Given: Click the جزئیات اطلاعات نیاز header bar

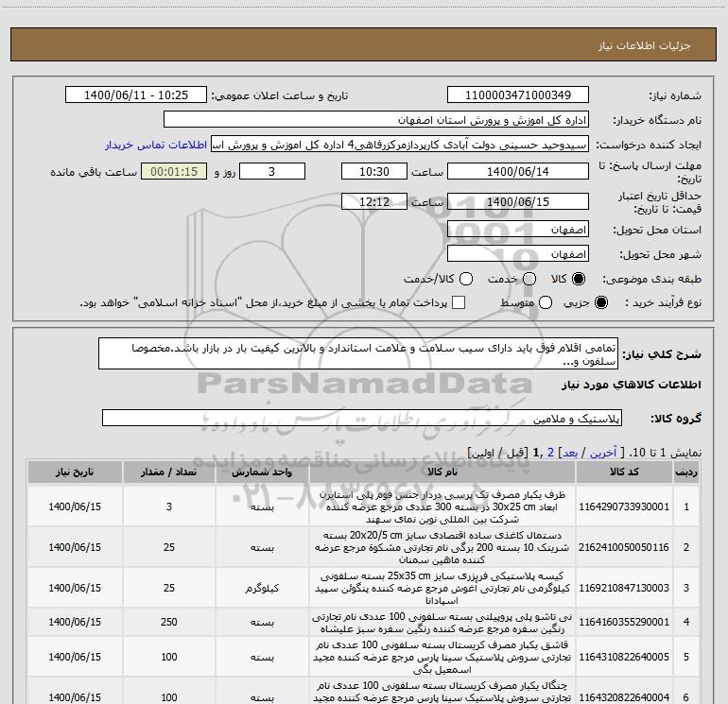Looking at the screenshot, I should point(364,44).
